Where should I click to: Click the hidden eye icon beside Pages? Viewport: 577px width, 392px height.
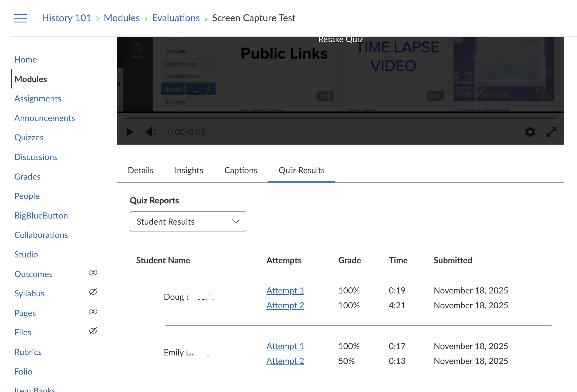[x=93, y=312]
